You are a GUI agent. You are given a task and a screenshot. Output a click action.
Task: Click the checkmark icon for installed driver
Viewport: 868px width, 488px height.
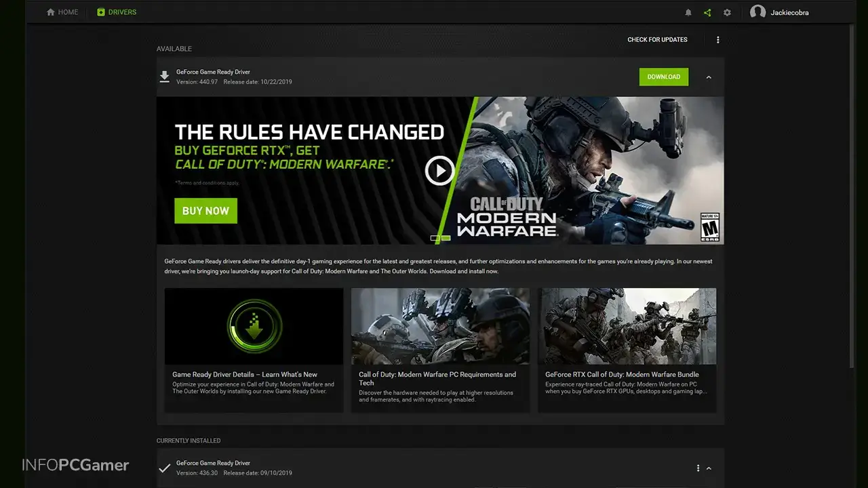point(164,468)
